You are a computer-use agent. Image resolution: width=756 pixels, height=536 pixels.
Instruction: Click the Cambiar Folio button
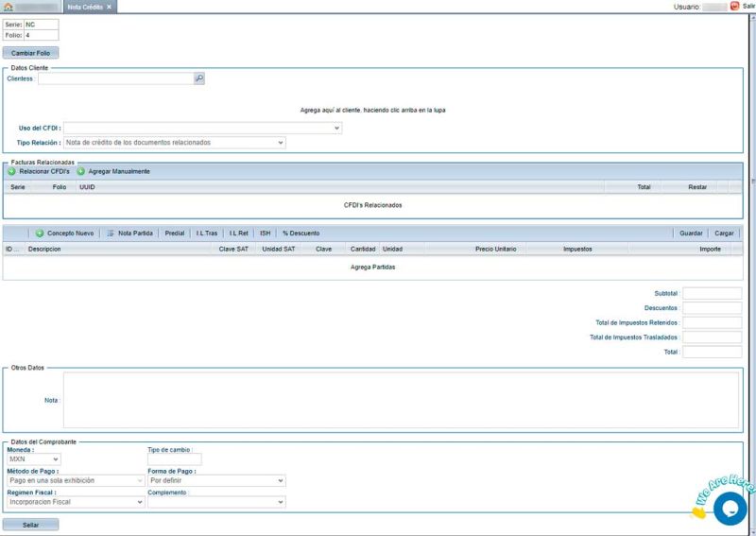pyautogui.click(x=30, y=53)
